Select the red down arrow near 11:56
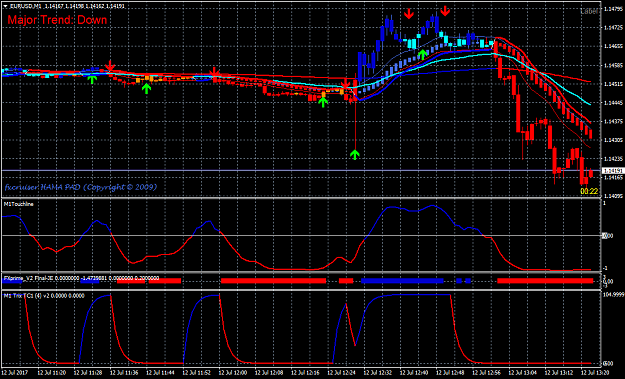The image size is (625, 379). coord(215,73)
